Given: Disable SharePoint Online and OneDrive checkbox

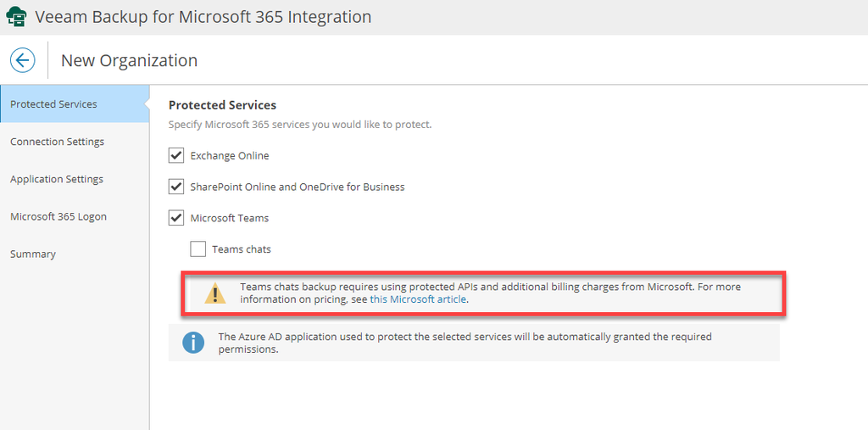Looking at the screenshot, I should point(176,187).
